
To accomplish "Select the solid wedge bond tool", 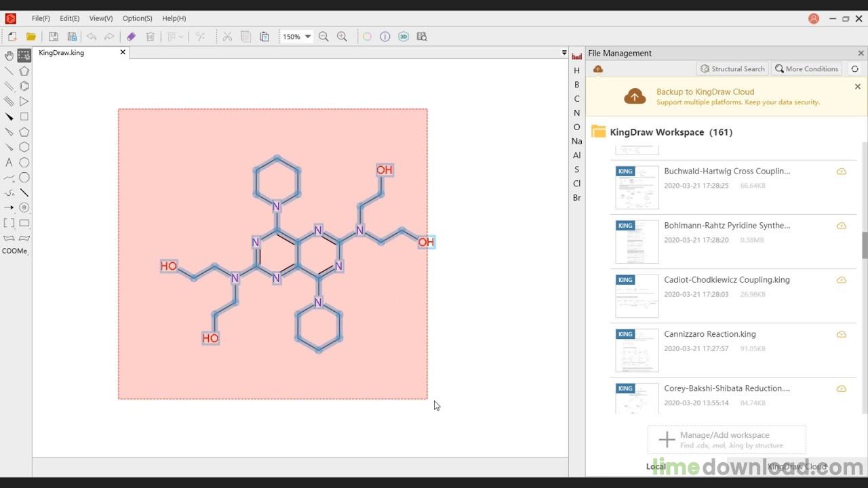I will point(9,117).
